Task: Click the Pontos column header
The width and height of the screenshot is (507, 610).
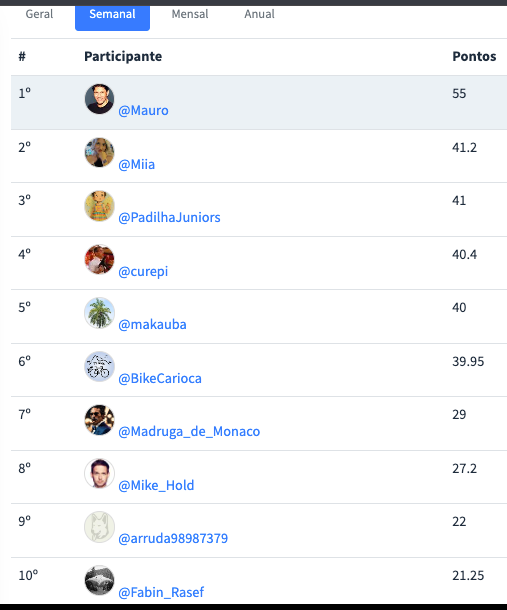Action: point(474,56)
